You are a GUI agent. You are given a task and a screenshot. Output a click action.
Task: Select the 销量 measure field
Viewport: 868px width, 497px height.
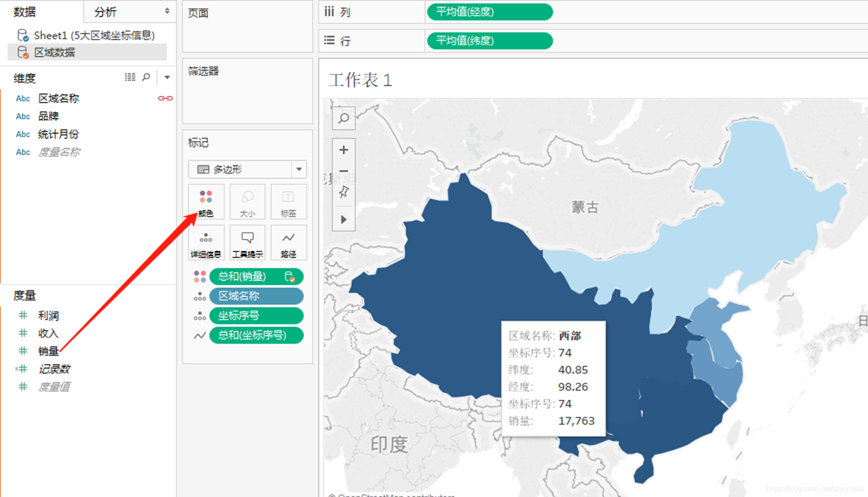[x=48, y=352]
